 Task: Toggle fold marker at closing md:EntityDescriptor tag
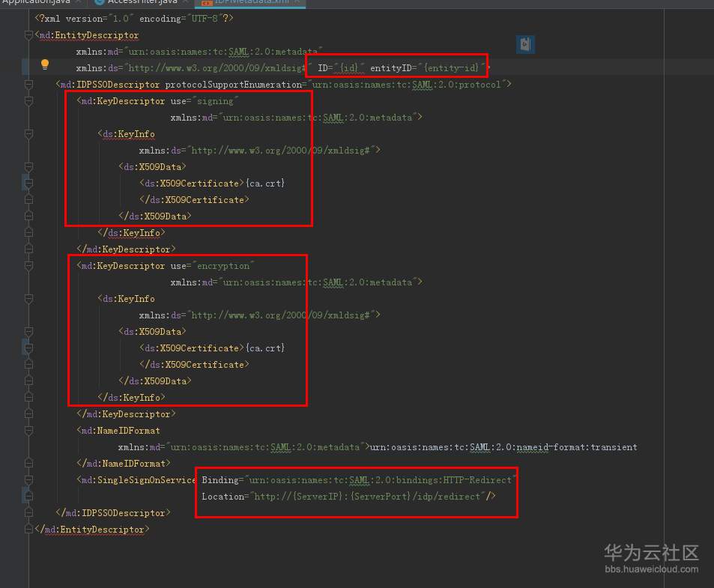click(x=28, y=530)
